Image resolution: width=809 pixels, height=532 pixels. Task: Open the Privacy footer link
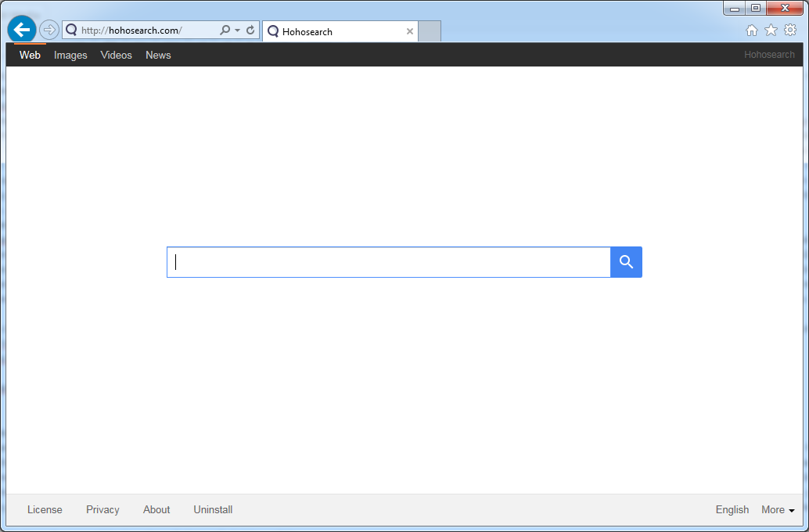pos(102,510)
